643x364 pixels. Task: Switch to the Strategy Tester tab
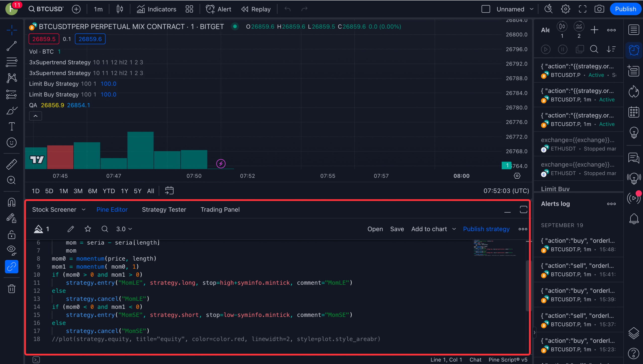[164, 209]
